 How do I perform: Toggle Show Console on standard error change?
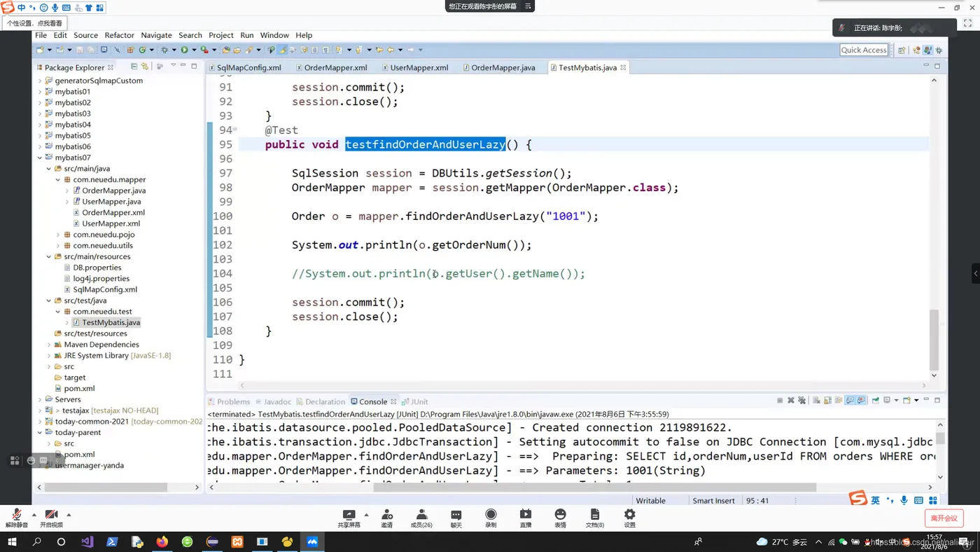[861, 401]
